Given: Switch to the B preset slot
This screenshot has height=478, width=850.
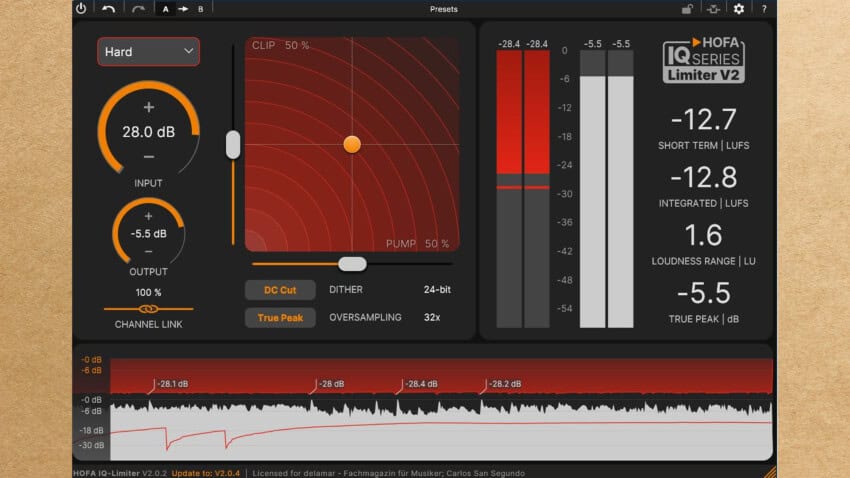Looking at the screenshot, I should click(x=201, y=9).
